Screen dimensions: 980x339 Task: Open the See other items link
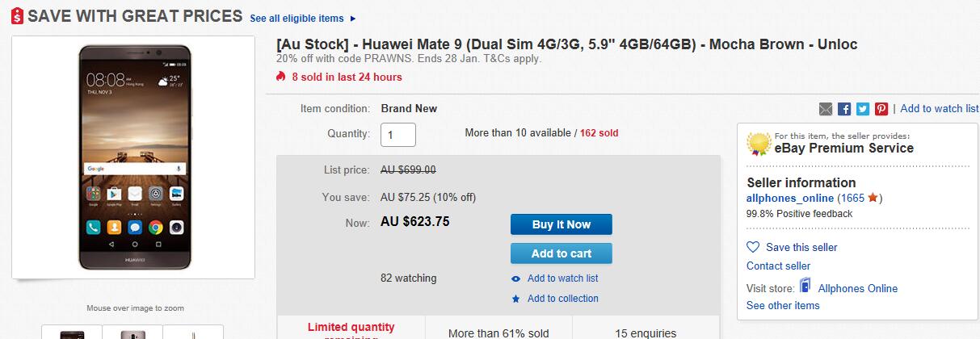pyautogui.click(x=783, y=305)
